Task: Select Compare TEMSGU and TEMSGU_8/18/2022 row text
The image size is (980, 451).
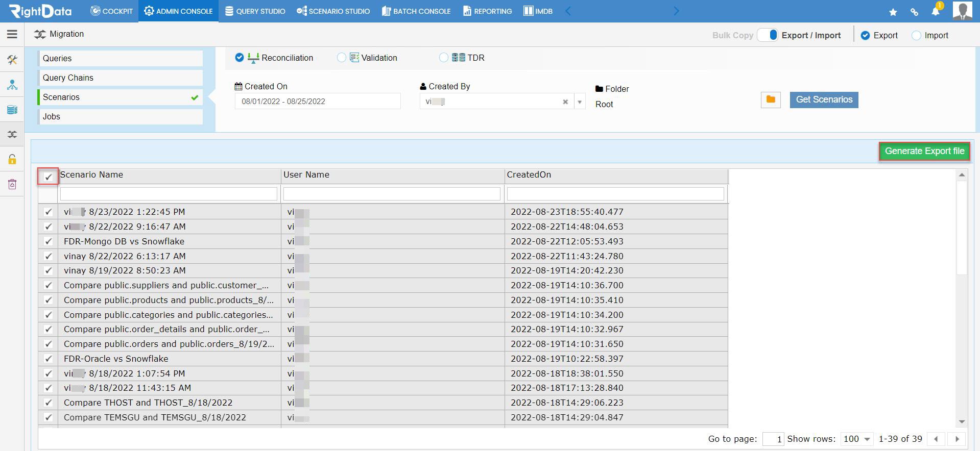Action: tap(155, 417)
